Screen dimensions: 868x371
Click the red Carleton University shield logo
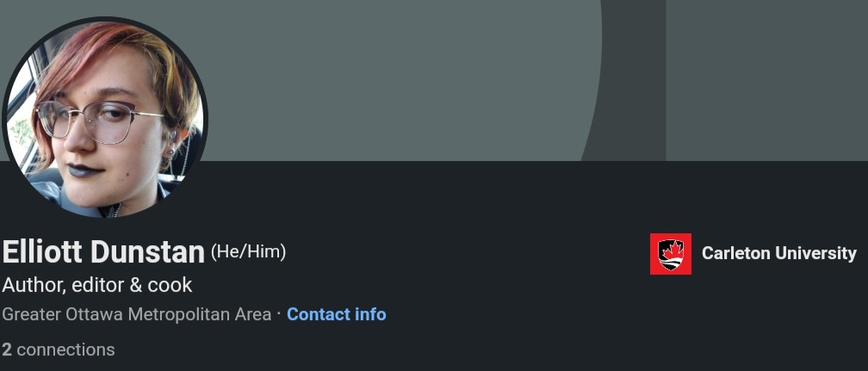pyautogui.click(x=670, y=254)
